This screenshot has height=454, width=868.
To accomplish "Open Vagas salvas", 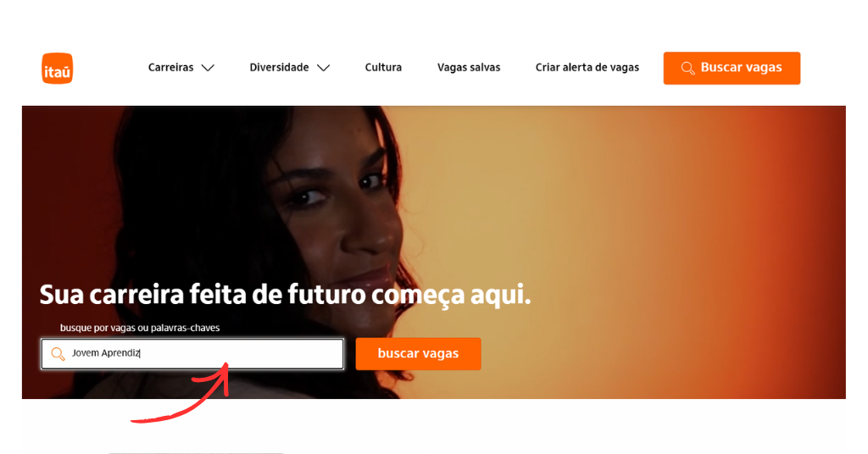I will point(469,68).
